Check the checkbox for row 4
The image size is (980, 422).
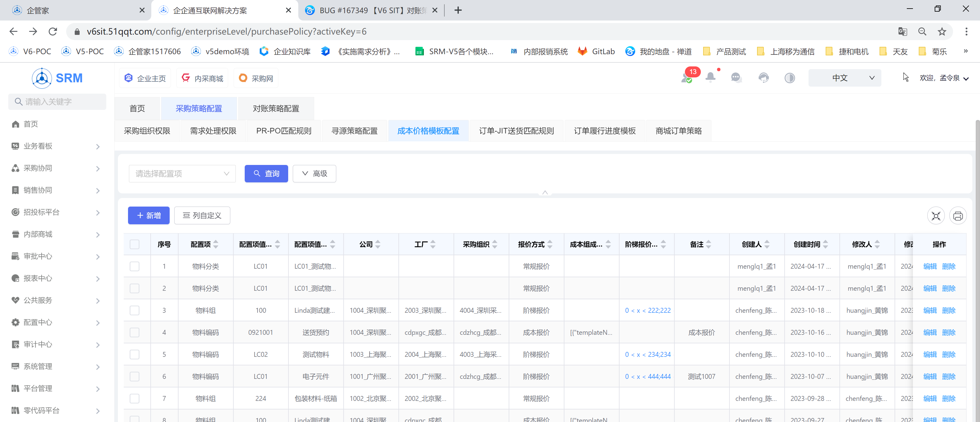click(134, 332)
